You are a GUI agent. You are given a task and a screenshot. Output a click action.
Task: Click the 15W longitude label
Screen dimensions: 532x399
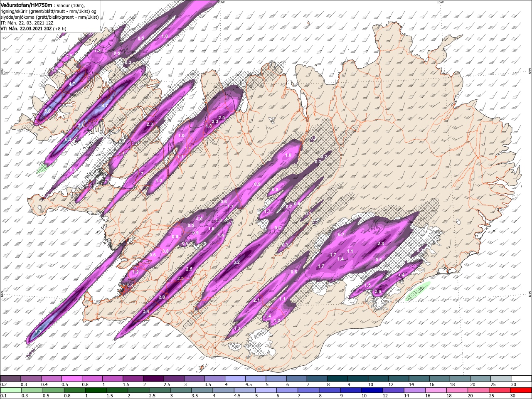point(440,2)
